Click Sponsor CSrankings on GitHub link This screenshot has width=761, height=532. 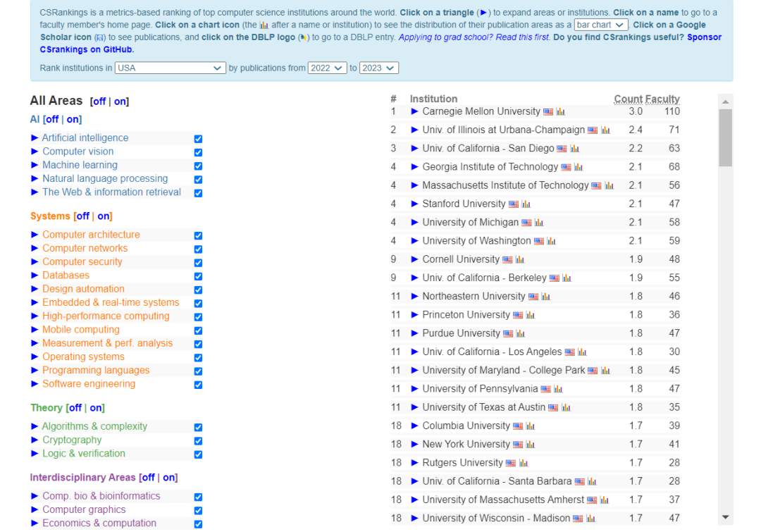pos(380,43)
